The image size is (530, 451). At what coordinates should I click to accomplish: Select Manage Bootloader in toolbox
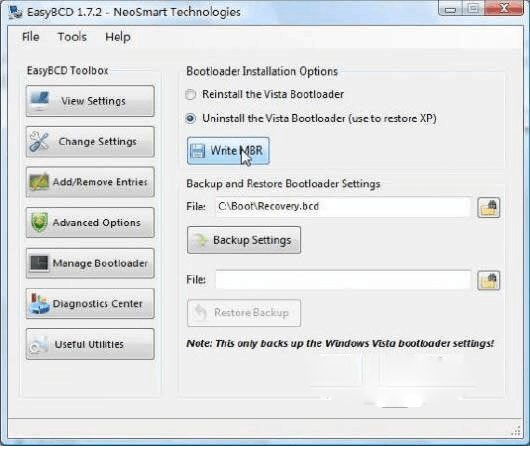[90, 263]
